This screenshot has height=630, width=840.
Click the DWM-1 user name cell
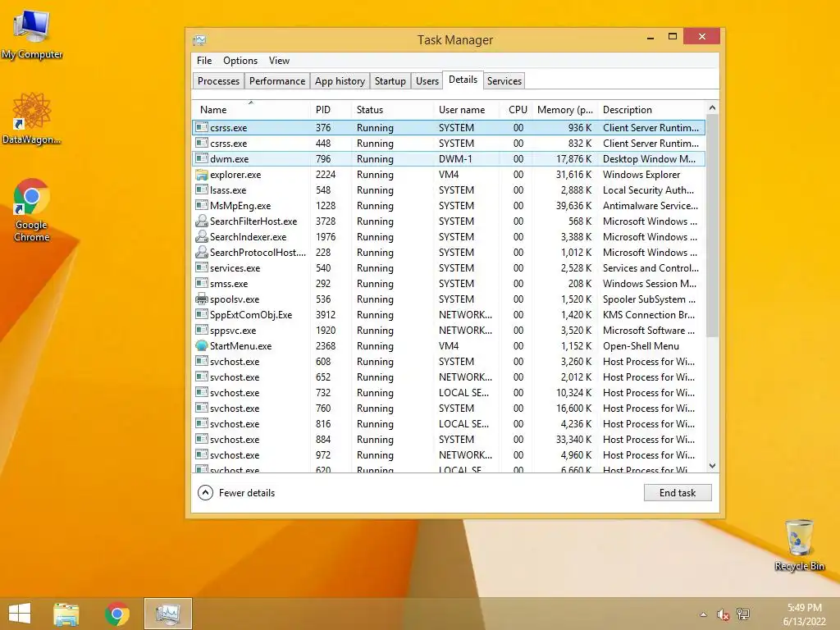click(x=455, y=159)
